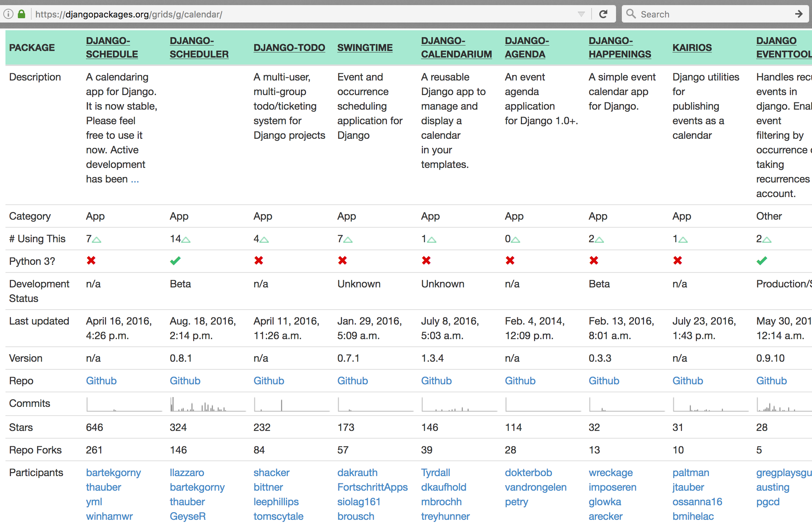Open participant FortschrittApps profile
The image size is (812, 526).
click(x=372, y=487)
